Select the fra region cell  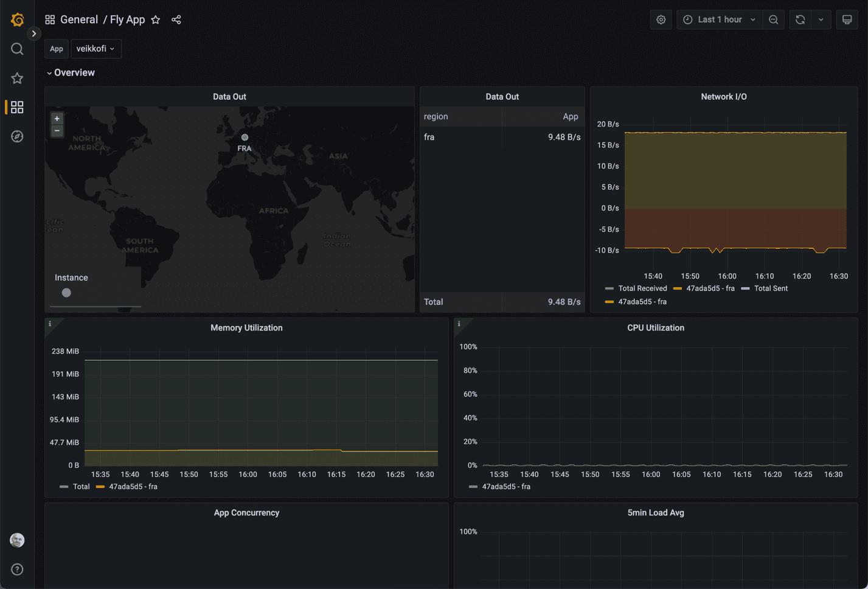(x=429, y=137)
